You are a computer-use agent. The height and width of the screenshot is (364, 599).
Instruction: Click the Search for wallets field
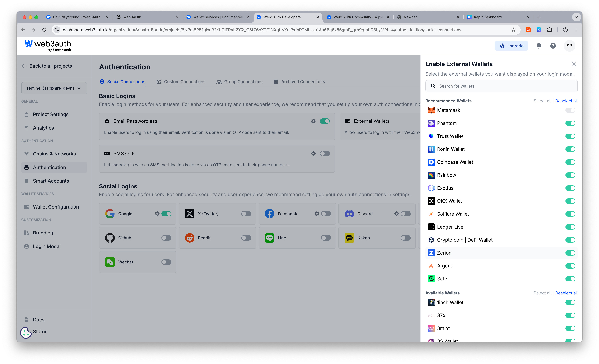coord(501,86)
